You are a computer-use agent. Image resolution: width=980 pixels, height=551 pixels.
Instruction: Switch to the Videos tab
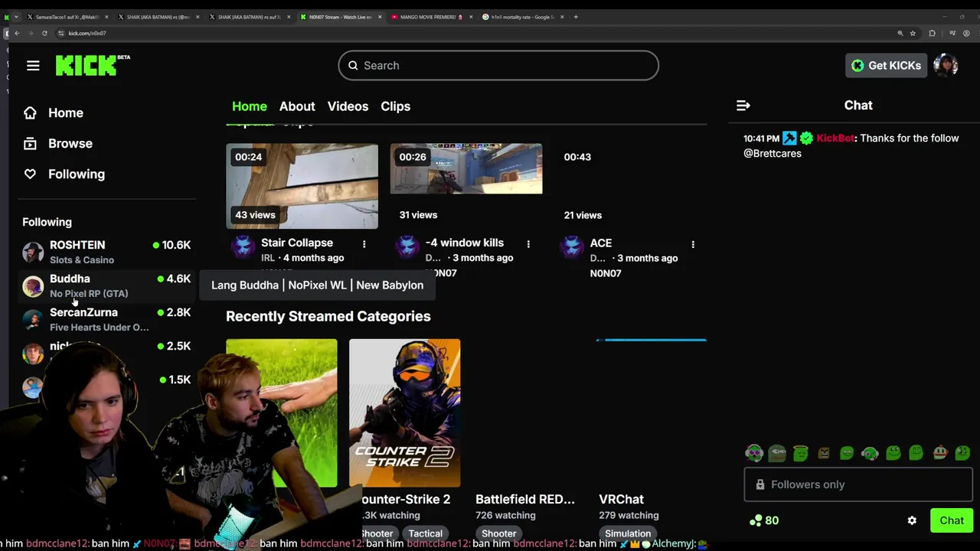pos(348,106)
